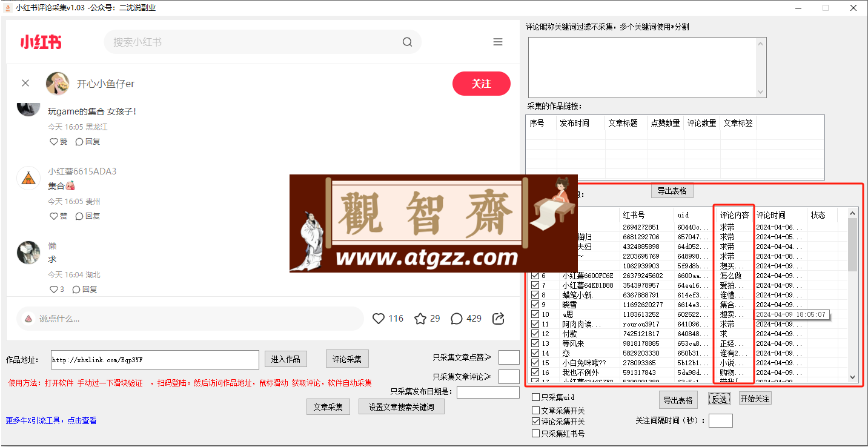
Task: Enable the 只采集uid checkbox
Action: (x=536, y=397)
